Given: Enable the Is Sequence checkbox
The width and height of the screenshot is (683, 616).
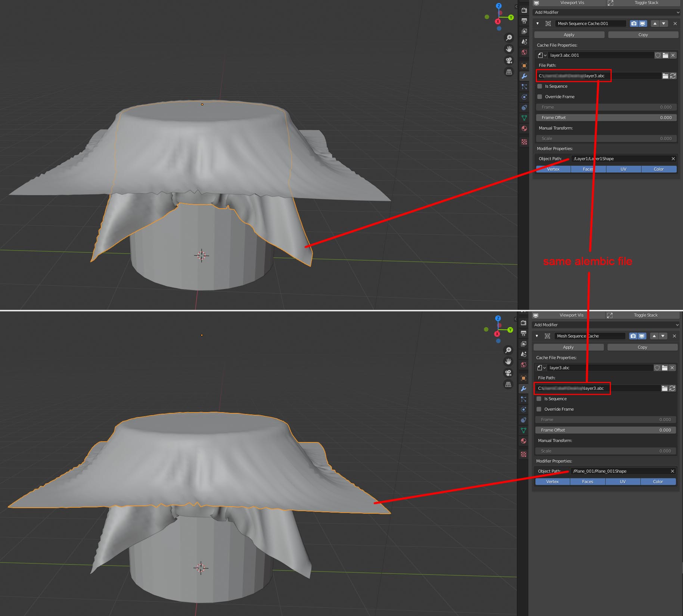Looking at the screenshot, I should click(x=539, y=86).
